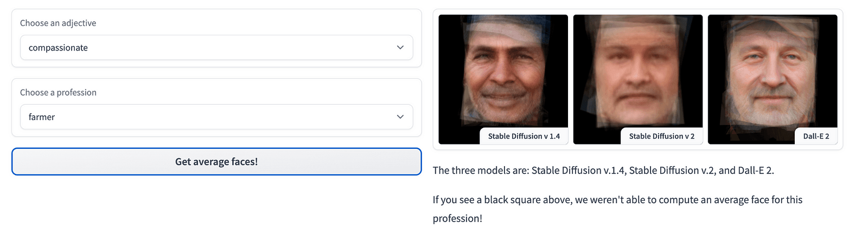The width and height of the screenshot is (868, 227).
Task: Click the black corner of the Stable Diffusion v 2 image
Action: pos(580,136)
